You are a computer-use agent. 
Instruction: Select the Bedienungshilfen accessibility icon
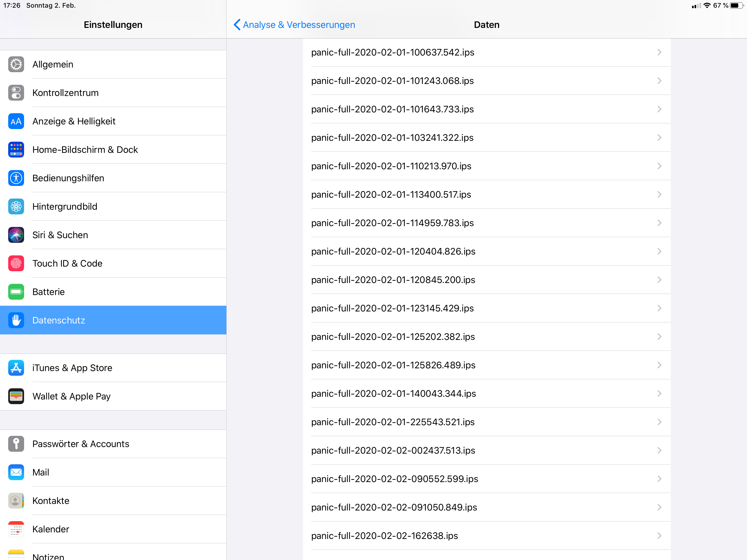[16, 178]
